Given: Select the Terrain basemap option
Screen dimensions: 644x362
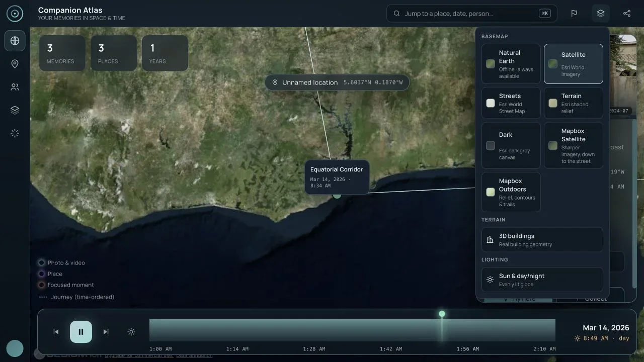Looking at the screenshot, I should [x=574, y=103].
